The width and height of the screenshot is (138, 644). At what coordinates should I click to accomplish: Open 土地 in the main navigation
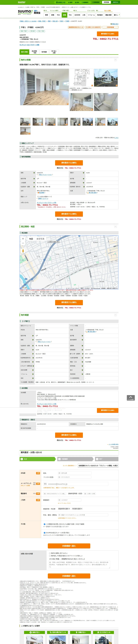point(84,15)
